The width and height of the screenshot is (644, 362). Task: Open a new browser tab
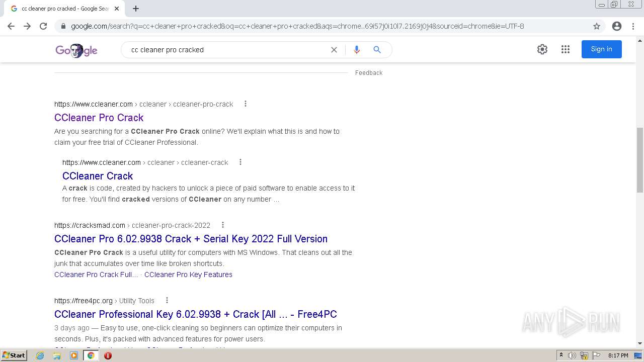136,9
